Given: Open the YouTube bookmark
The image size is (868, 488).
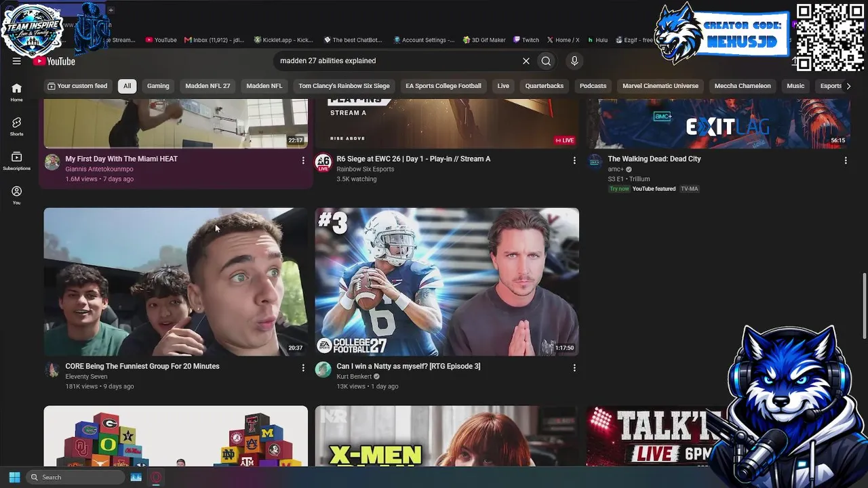Looking at the screenshot, I should 161,40.
